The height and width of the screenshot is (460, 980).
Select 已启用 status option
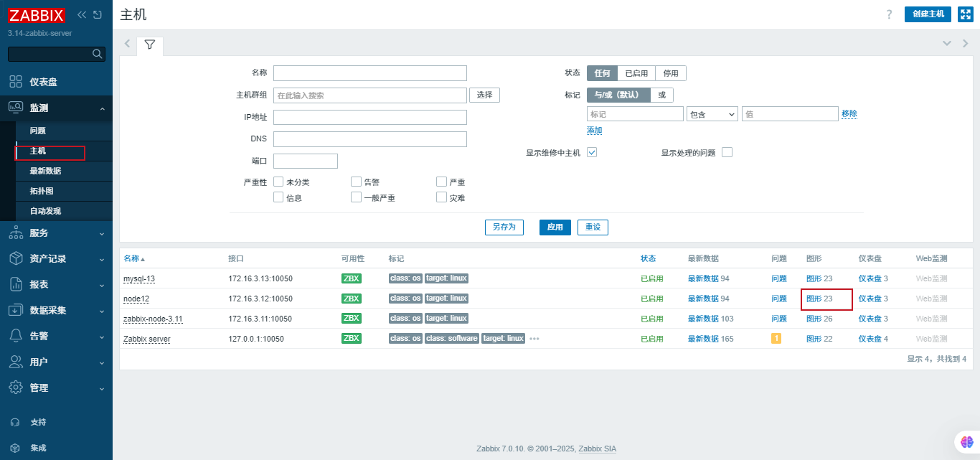point(636,73)
